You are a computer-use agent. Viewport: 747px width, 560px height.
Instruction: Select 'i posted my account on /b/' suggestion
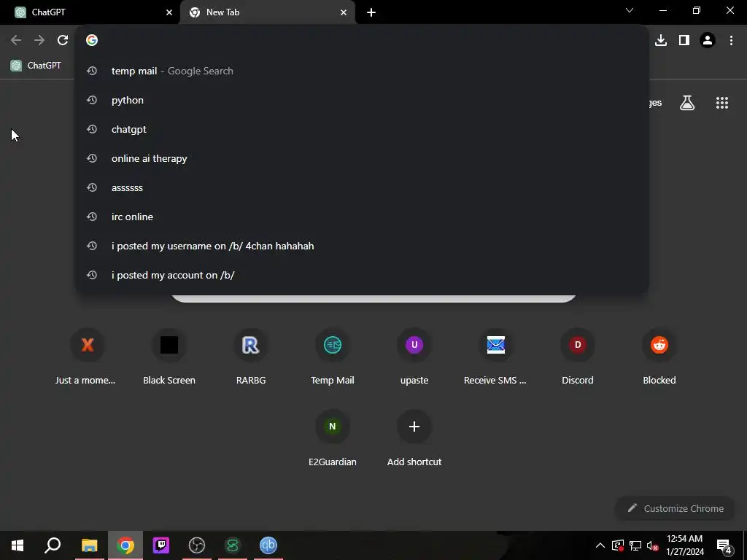coord(362,275)
